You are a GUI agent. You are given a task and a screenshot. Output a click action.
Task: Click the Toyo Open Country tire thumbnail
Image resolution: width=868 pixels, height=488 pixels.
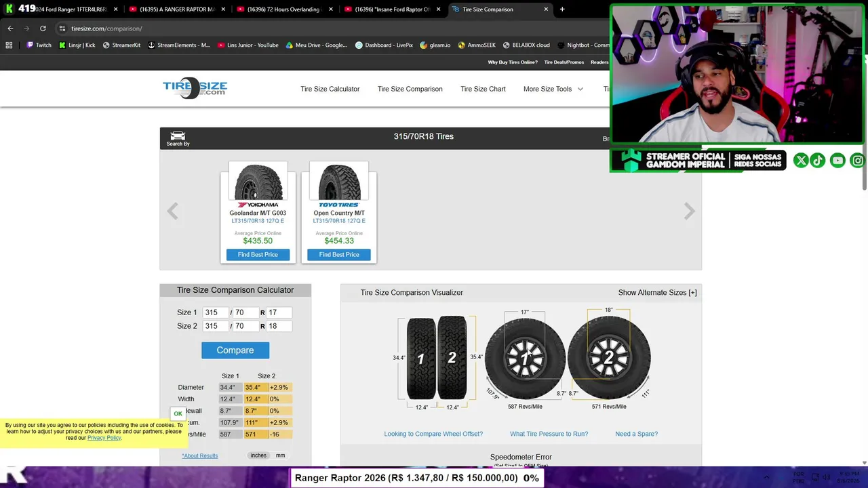pos(339,182)
